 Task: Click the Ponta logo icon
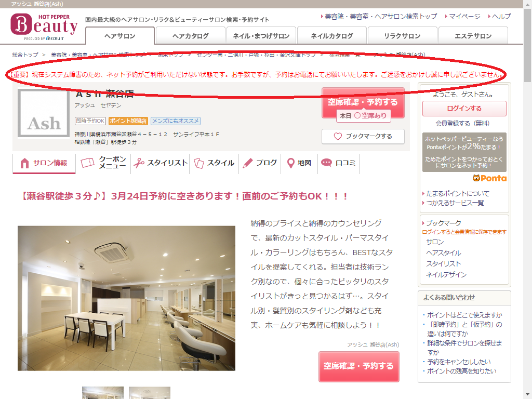tap(489, 178)
